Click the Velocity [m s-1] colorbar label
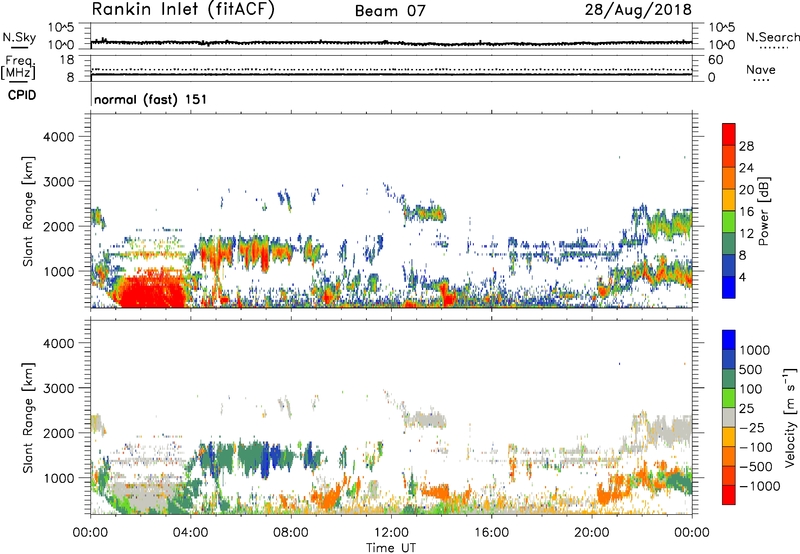Image resolution: width=800 pixels, height=554 pixels. coord(790,417)
